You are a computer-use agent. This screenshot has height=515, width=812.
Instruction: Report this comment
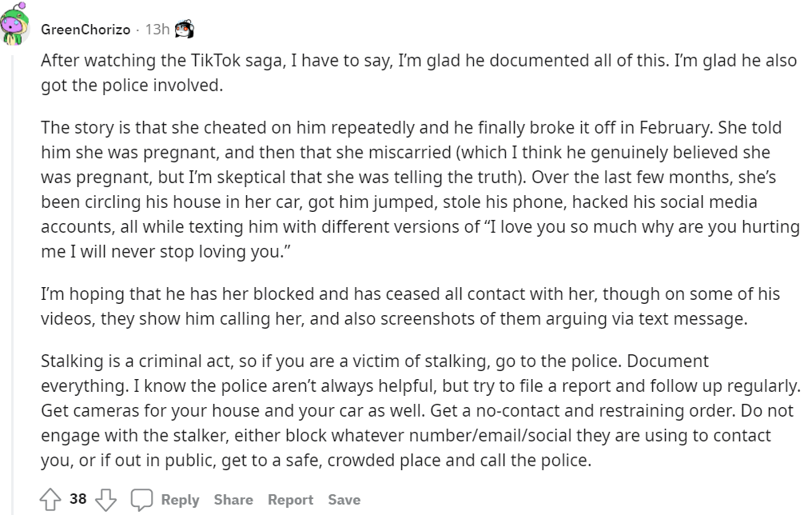[x=291, y=500]
